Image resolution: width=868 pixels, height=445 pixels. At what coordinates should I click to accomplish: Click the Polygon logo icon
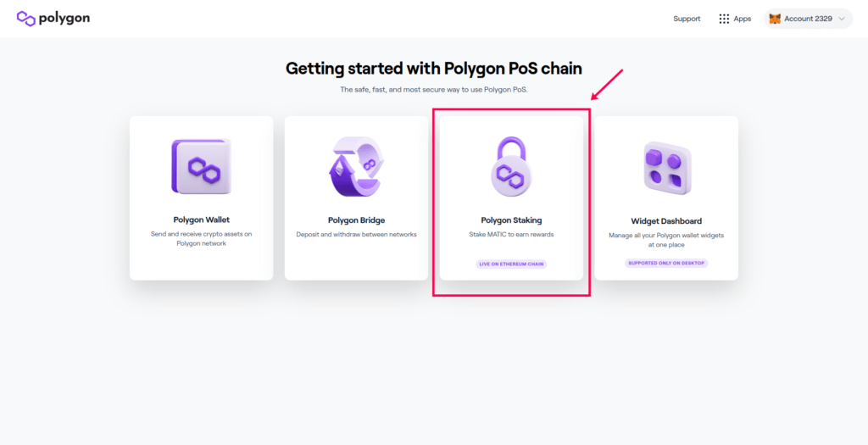tap(26, 19)
